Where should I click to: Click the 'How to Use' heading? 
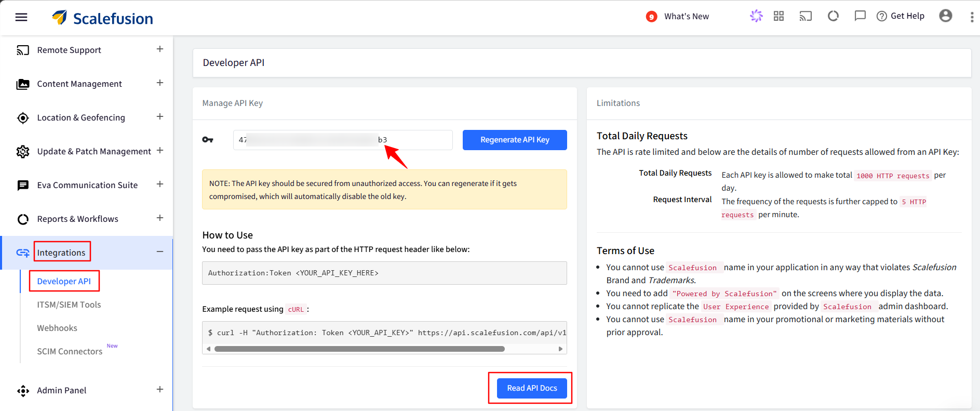coord(227,235)
